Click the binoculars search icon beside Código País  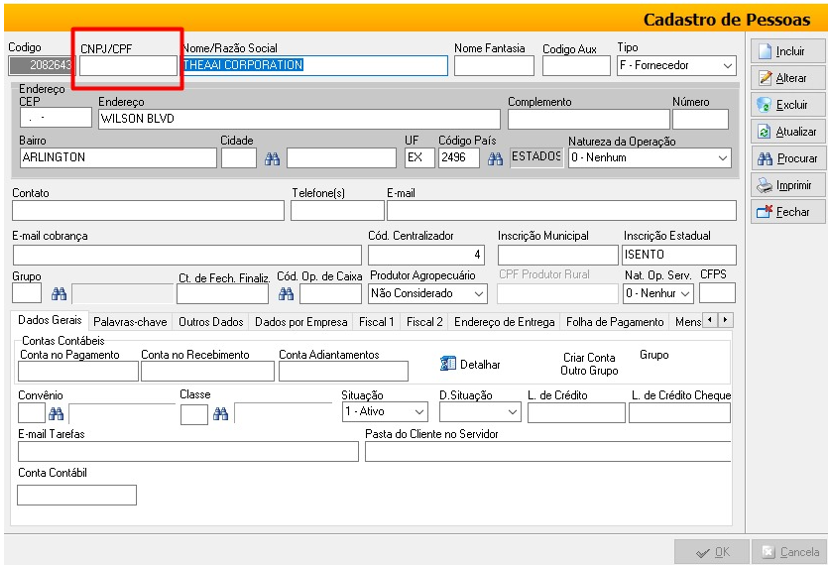coord(495,158)
